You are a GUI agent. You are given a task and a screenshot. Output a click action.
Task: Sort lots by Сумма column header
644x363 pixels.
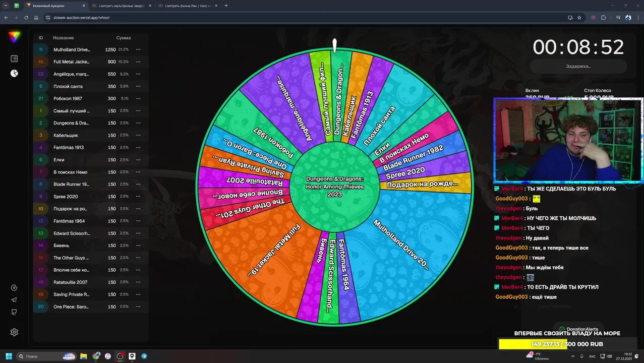(x=124, y=38)
